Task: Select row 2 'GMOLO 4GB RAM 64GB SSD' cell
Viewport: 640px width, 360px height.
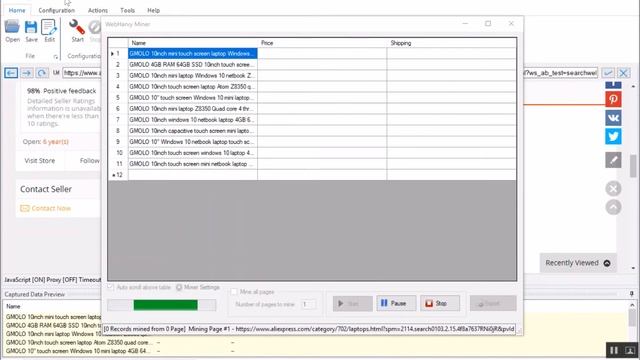Action: pos(193,64)
